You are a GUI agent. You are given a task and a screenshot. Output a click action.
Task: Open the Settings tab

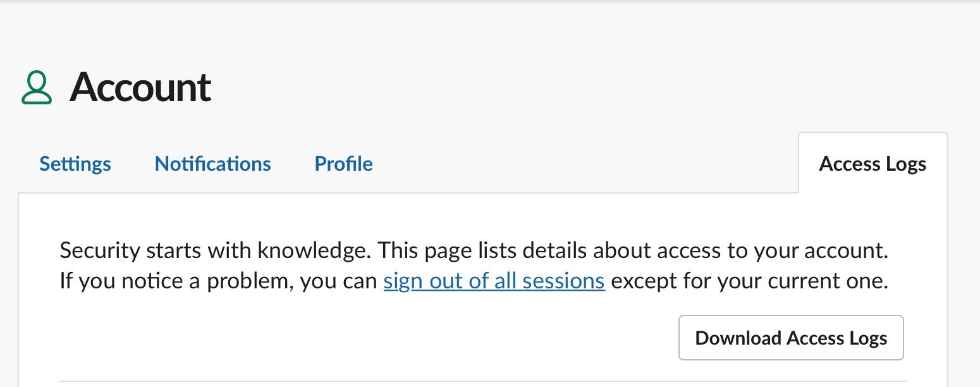pyautogui.click(x=75, y=164)
